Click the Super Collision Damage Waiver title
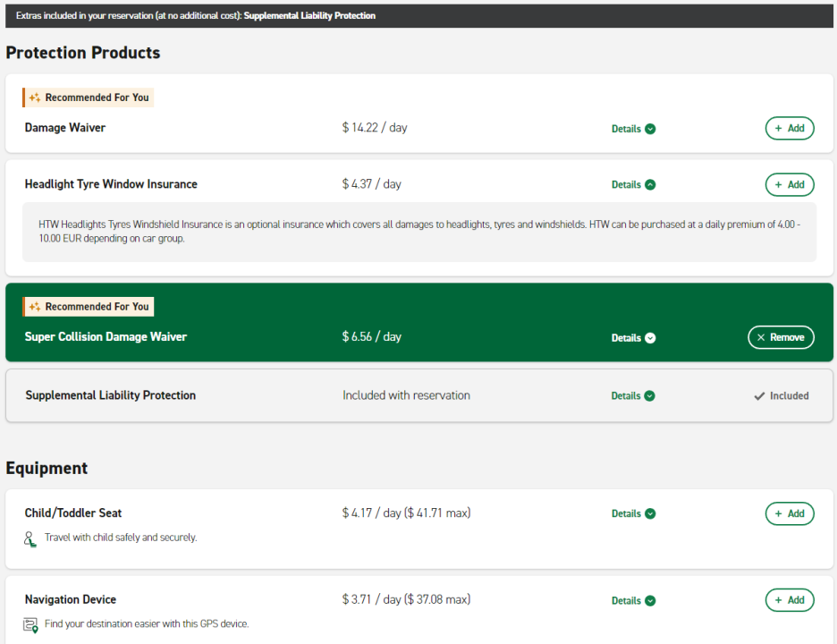Viewport: 837px width, 644px height. [x=106, y=337]
